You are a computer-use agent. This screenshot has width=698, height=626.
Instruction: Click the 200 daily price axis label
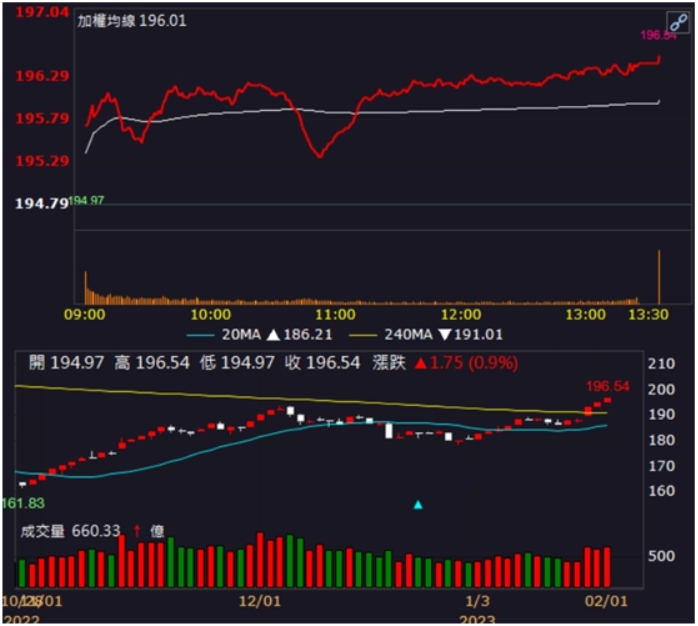(661, 390)
